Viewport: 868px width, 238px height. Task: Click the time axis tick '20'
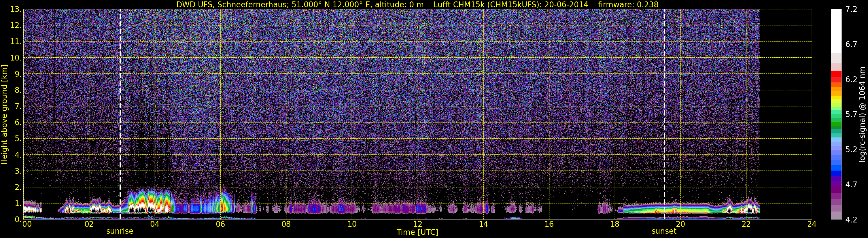[680, 224]
